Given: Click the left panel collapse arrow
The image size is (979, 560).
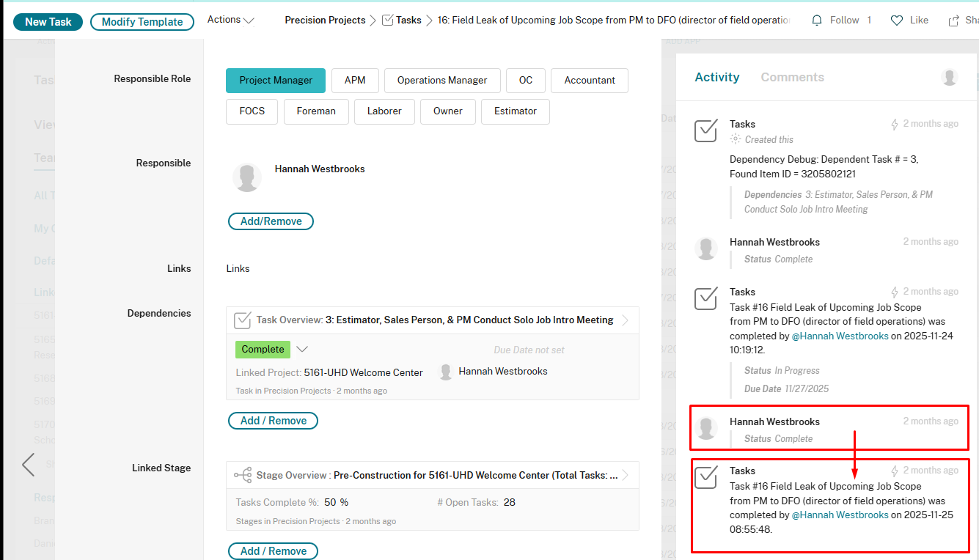Looking at the screenshot, I should click(27, 464).
